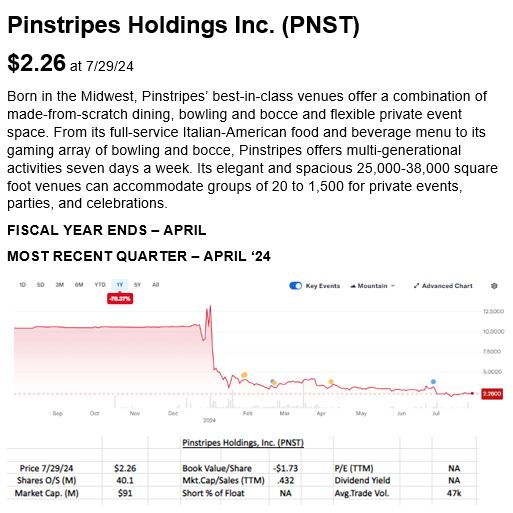
Task: Switch chart to YTD range
Action: click(100, 285)
